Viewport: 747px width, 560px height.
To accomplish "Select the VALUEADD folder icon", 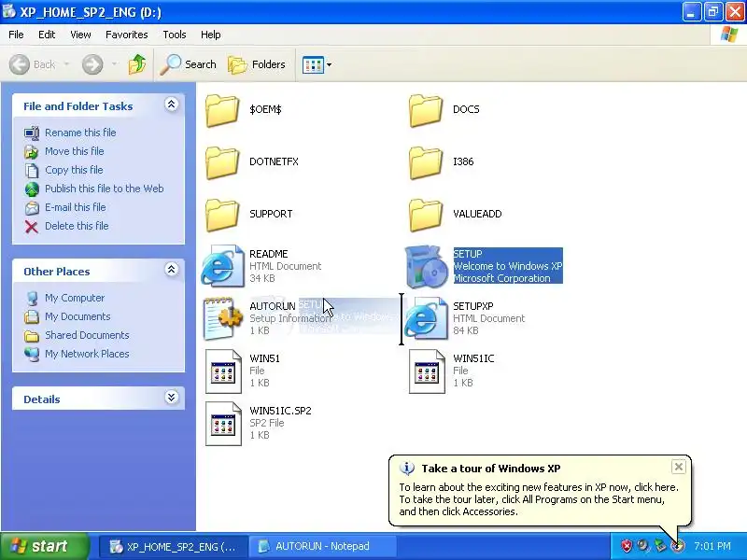I will pyautogui.click(x=426, y=215).
